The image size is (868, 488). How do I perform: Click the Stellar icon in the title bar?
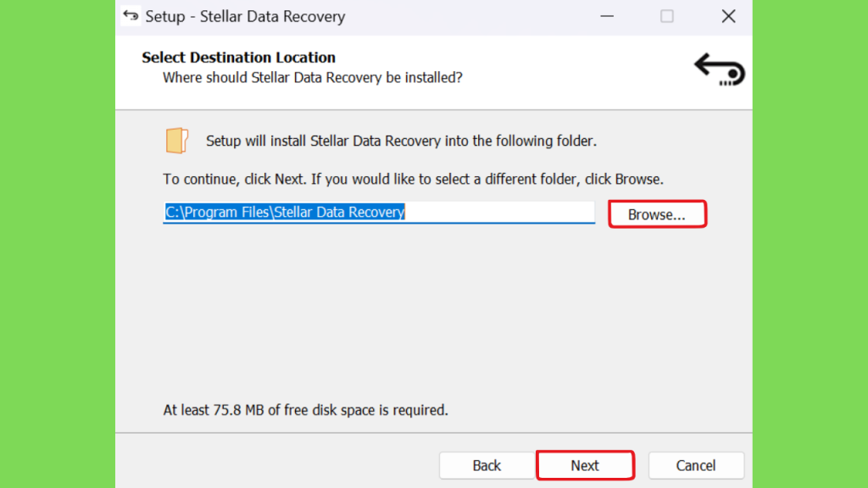coord(131,15)
